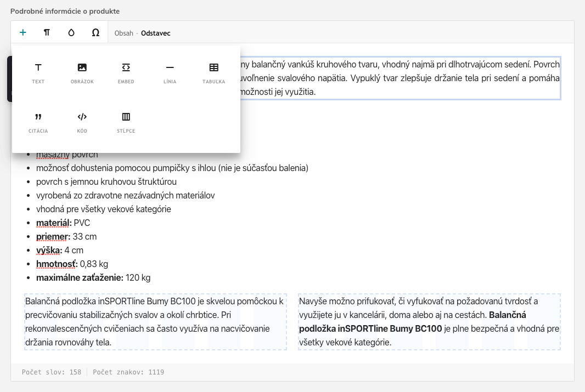Insert a Línia horizontal line
585x392 pixels.
tap(170, 73)
